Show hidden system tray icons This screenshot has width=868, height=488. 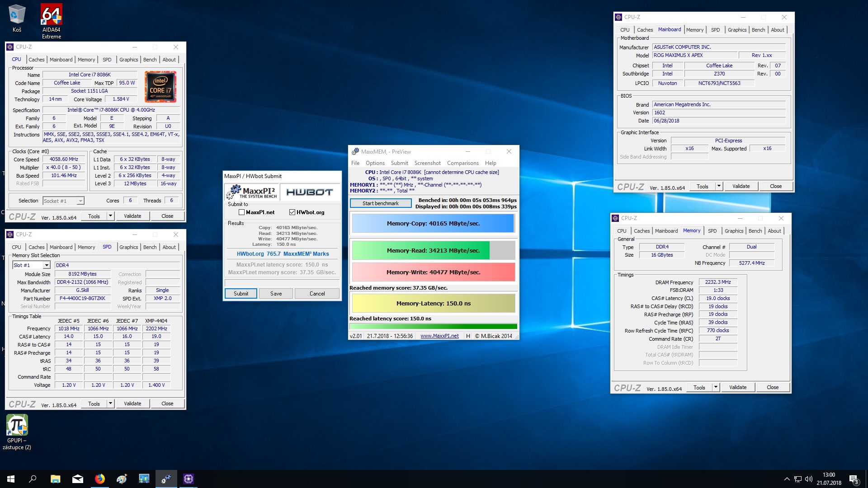click(x=787, y=479)
